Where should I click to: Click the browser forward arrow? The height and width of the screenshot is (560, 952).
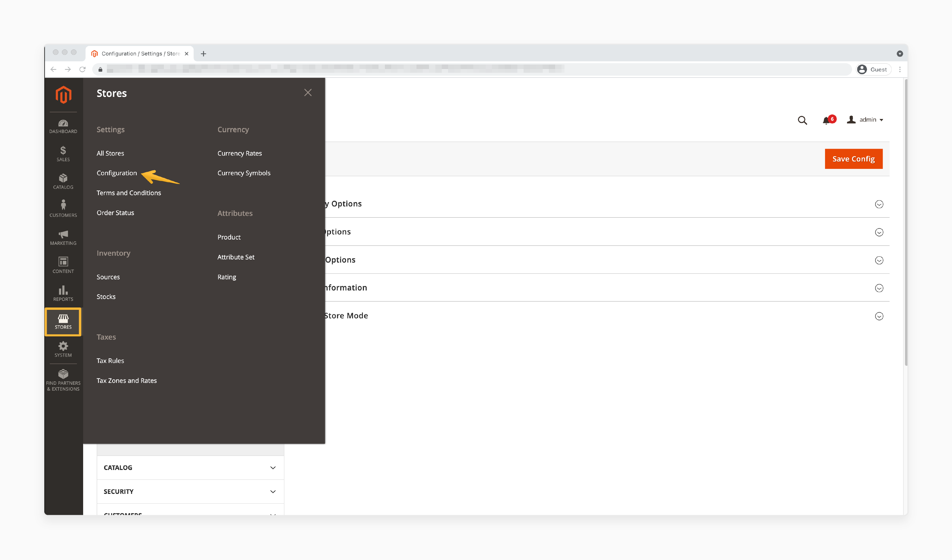click(x=68, y=70)
